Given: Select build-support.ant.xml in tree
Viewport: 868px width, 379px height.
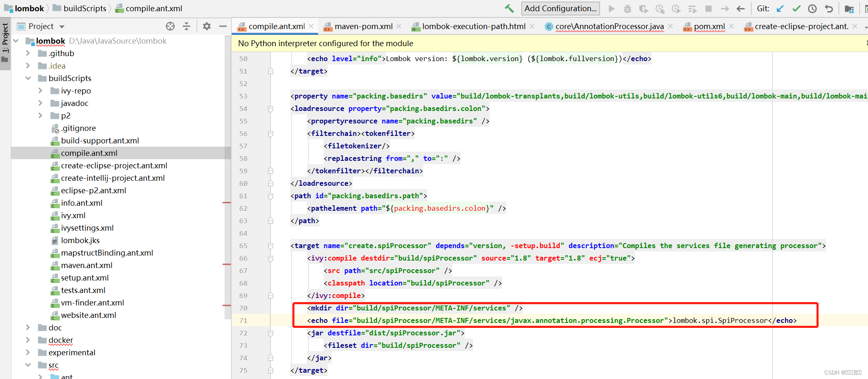Looking at the screenshot, I should tap(100, 140).
